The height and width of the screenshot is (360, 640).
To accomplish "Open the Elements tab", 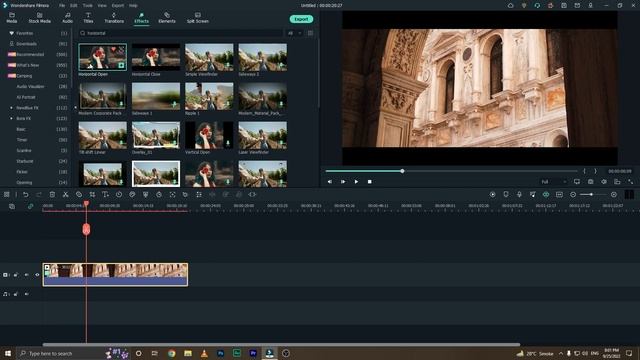I will 167,18.
